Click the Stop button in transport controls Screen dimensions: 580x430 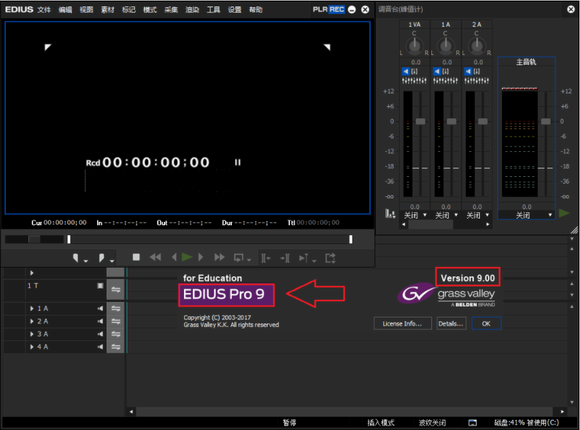coord(136,257)
